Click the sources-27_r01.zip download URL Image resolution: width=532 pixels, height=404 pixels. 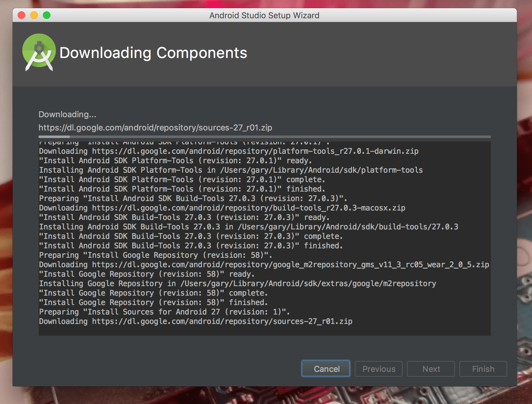click(155, 128)
